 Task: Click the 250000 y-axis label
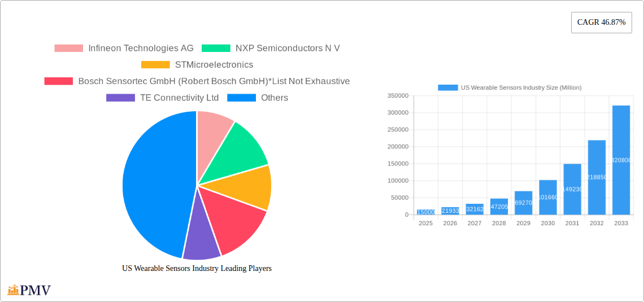pos(398,130)
